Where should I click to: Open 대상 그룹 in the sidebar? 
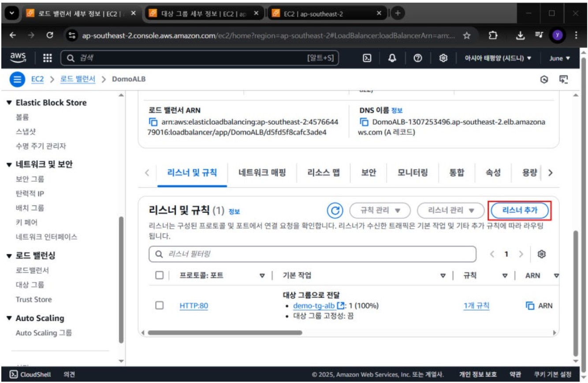[x=30, y=285]
